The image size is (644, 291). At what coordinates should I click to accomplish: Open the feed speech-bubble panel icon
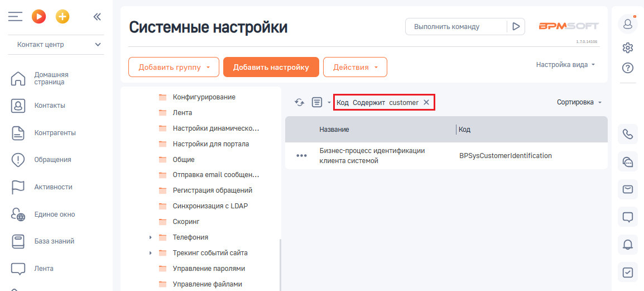pos(628,217)
